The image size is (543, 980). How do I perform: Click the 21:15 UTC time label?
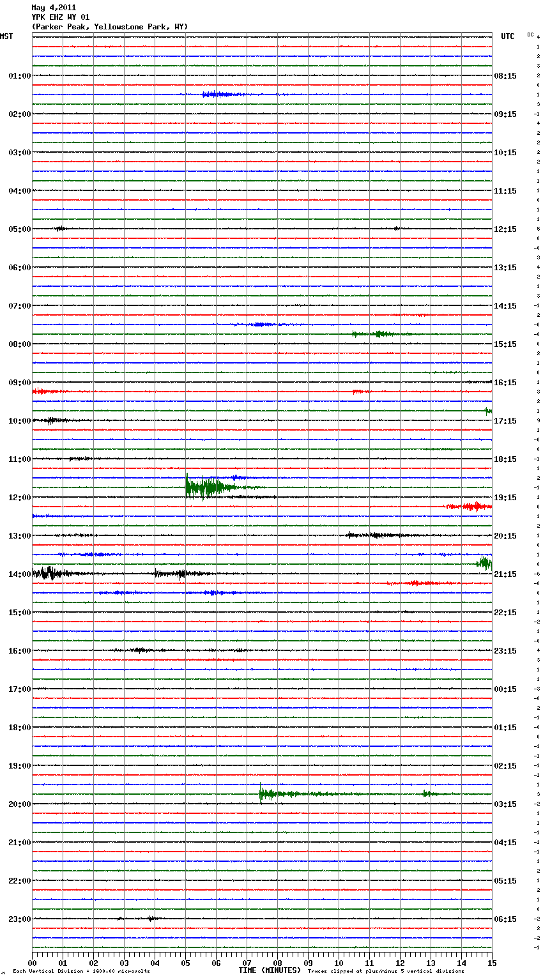click(x=505, y=574)
